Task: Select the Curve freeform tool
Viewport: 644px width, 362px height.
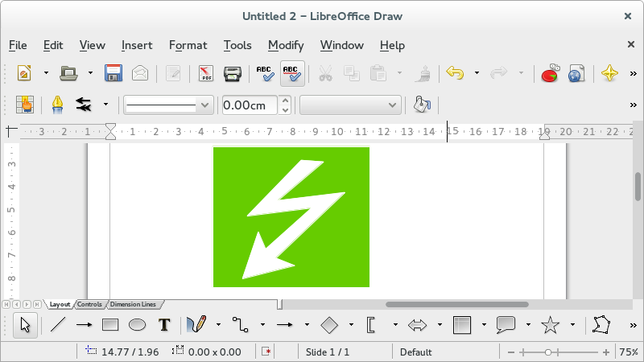Action: click(x=196, y=325)
